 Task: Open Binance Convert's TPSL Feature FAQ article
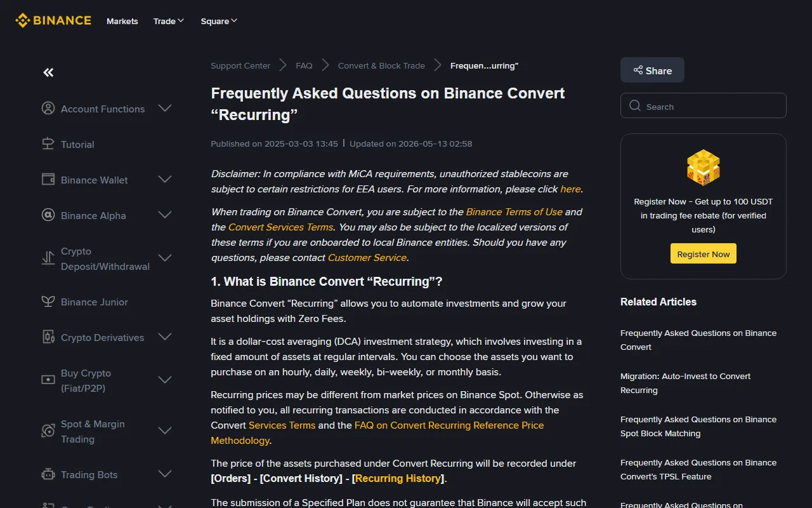click(x=698, y=469)
